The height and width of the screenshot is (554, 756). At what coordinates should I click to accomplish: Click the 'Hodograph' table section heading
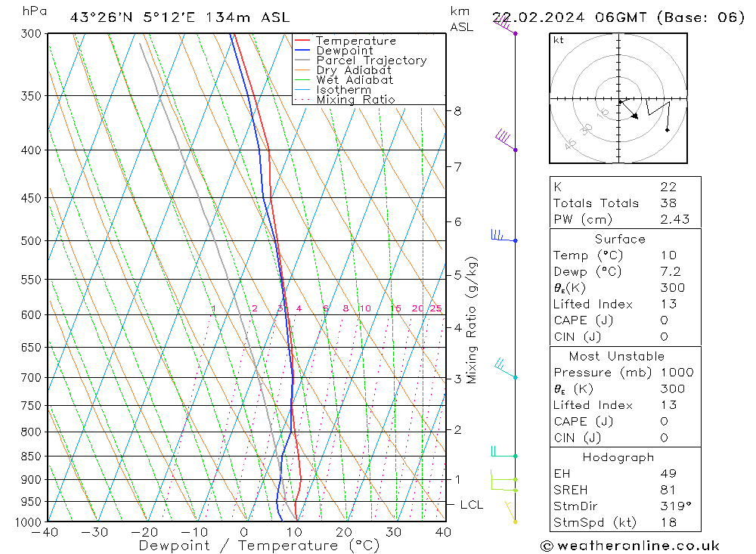[618, 457]
